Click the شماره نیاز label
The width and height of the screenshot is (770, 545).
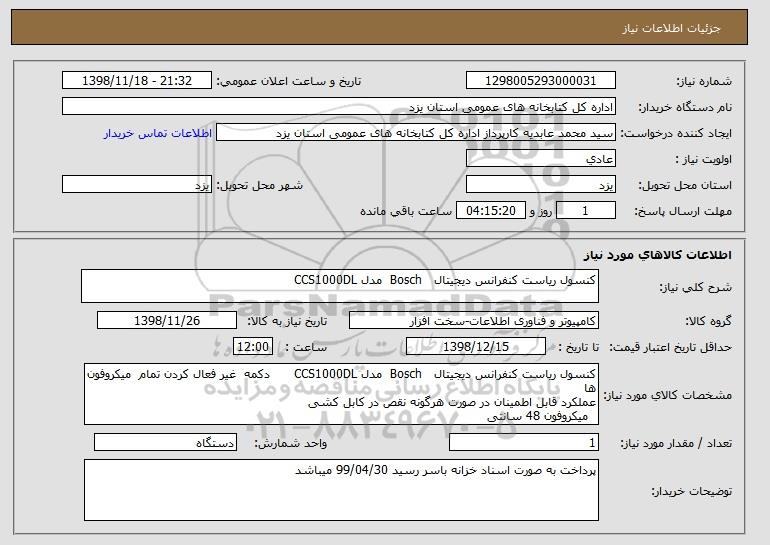[x=704, y=81]
